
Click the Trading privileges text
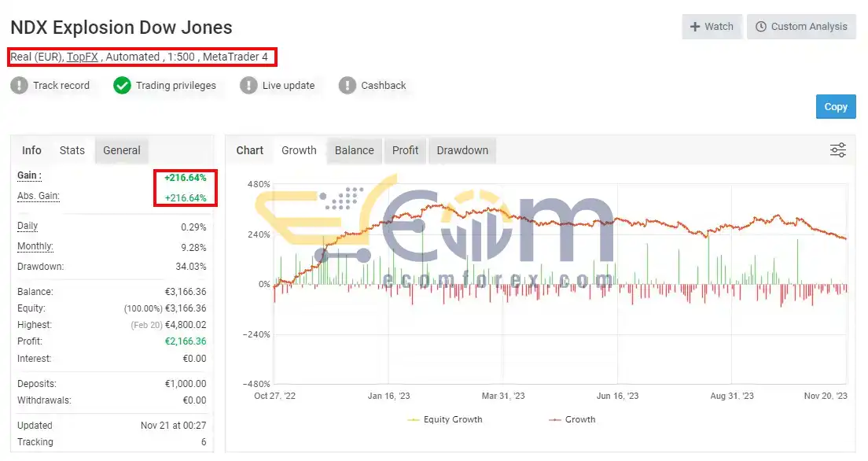[176, 85]
